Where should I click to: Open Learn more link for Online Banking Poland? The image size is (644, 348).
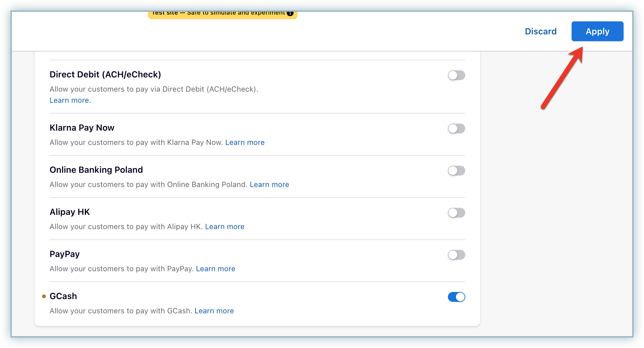[x=269, y=185]
